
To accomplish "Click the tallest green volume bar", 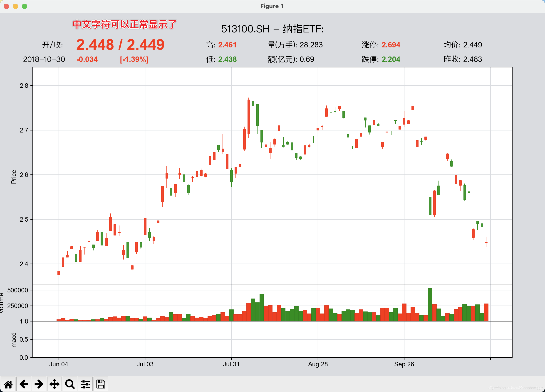I will point(430,304).
